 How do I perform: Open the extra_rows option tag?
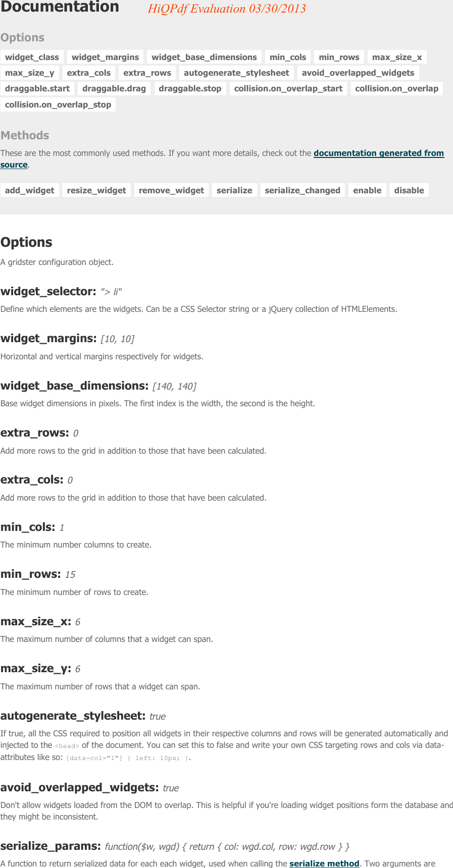tap(146, 73)
